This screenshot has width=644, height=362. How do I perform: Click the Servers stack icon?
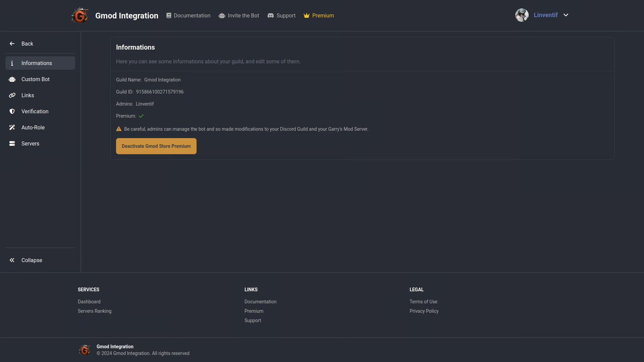tap(12, 143)
